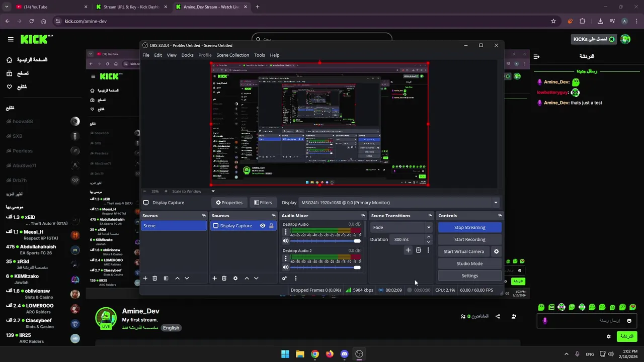Viewport: 644px width, 362px height.
Task: Open OBS Tools menu
Action: point(260,55)
